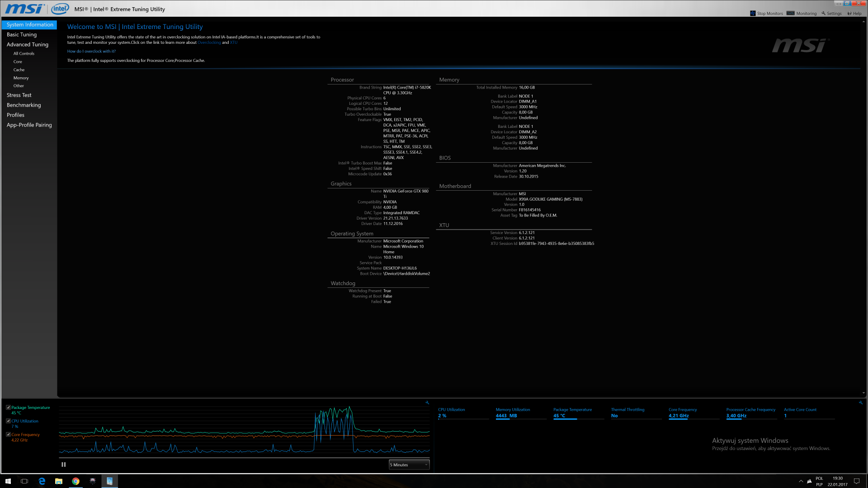Screen dimensions: 868x488
Task: Click the 'American Megatrends Inc.' BIOS manufacturer
Action: 542,166
